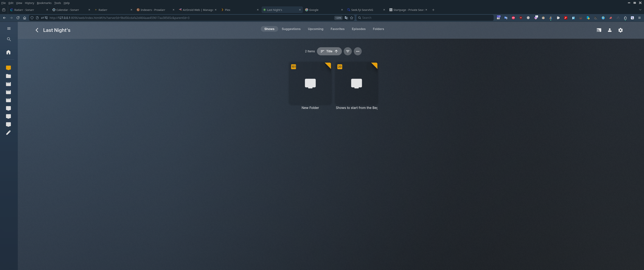Click the cast to device icon
Image resolution: width=644 pixels, height=270 pixels.
click(599, 30)
